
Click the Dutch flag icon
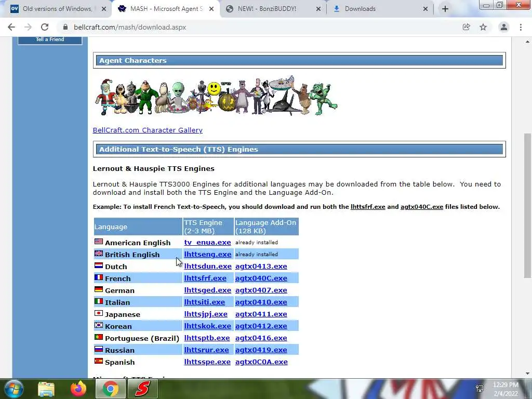point(99,265)
